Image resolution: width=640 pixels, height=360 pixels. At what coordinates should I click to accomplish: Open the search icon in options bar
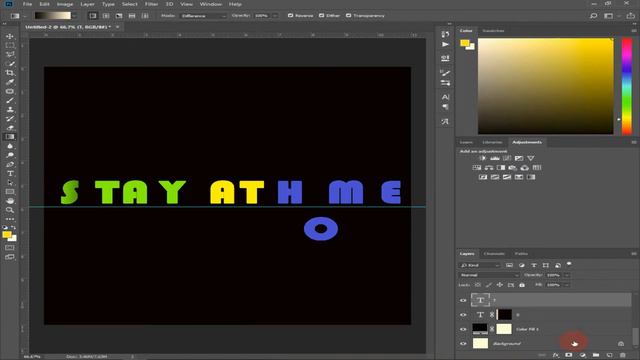(593, 16)
